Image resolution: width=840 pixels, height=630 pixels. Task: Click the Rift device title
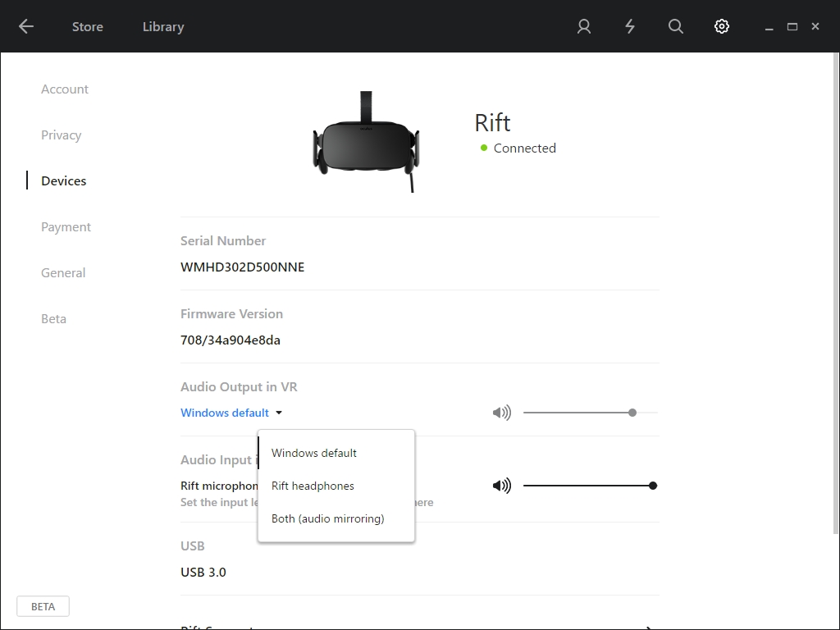[x=492, y=123]
